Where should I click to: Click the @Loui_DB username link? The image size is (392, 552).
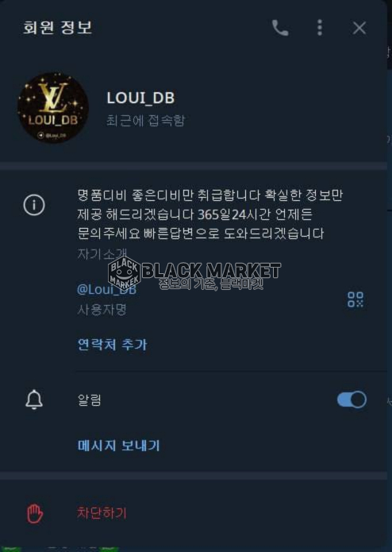(x=106, y=289)
